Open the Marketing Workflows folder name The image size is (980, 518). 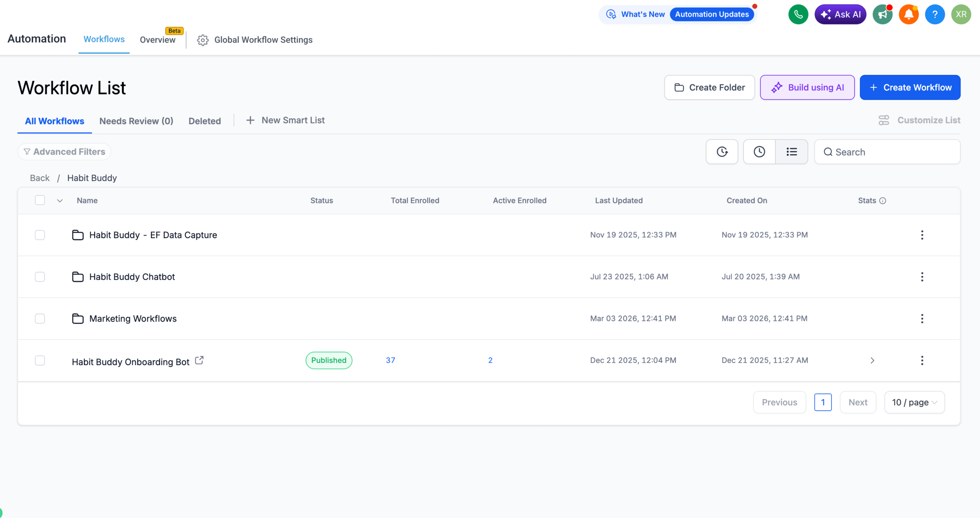(133, 318)
